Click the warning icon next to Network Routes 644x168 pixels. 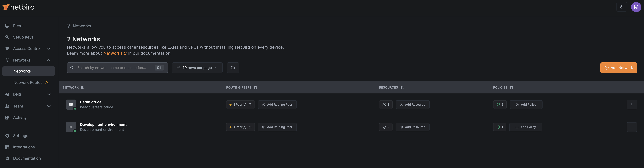click(47, 83)
